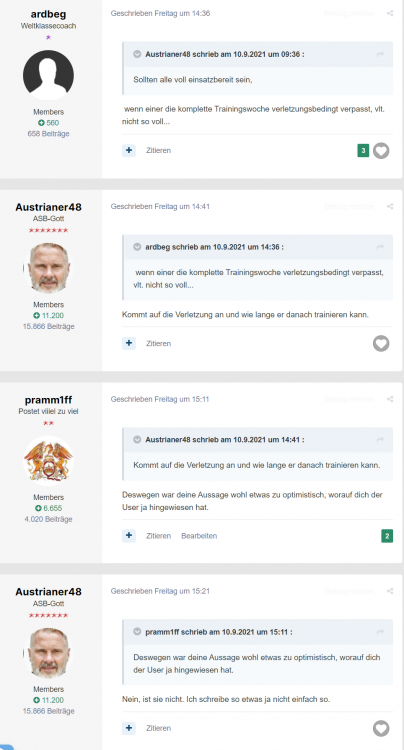Click Zitieren on Austrianer48's 15:21 post
The image size is (404, 750).
pos(158,728)
